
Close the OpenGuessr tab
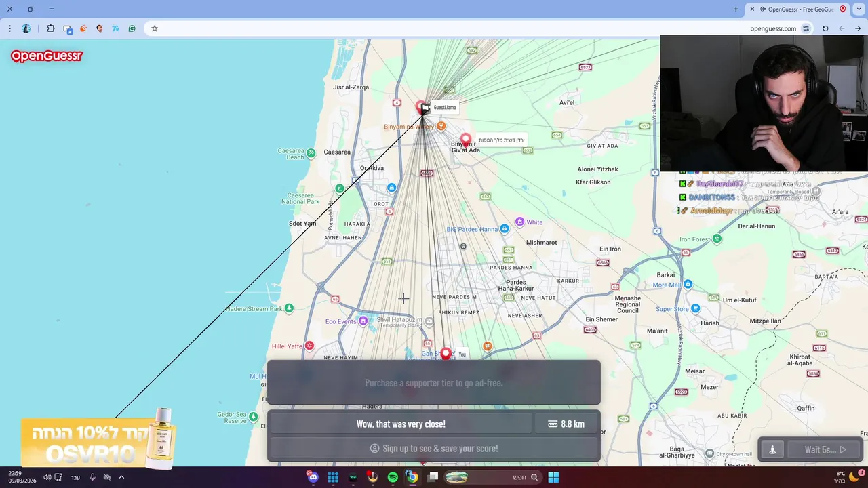coord(752,9)
